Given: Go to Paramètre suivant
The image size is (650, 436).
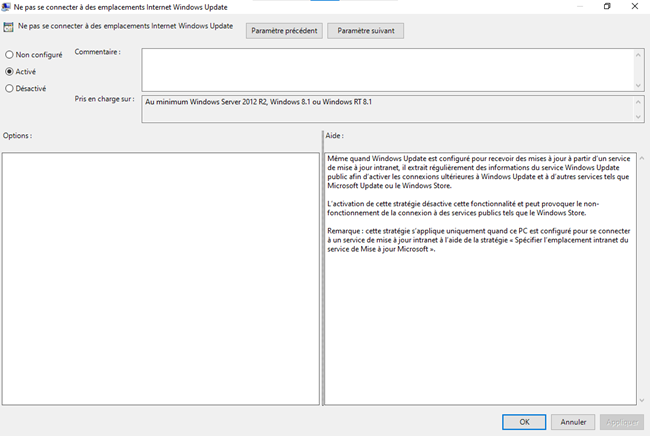Looking at the screenshot, I should [x=365, y=31].
